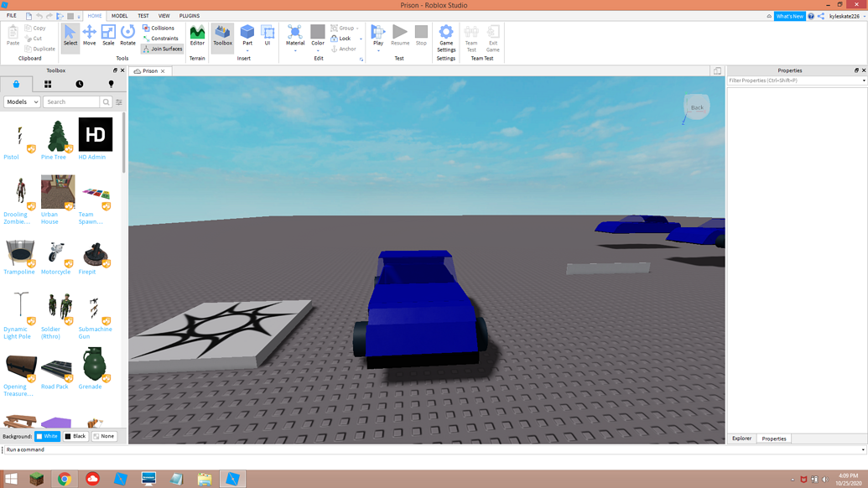Viewport: 868px width, 488px height.
Task: Open the Models category dropdown
Action: 21,101
